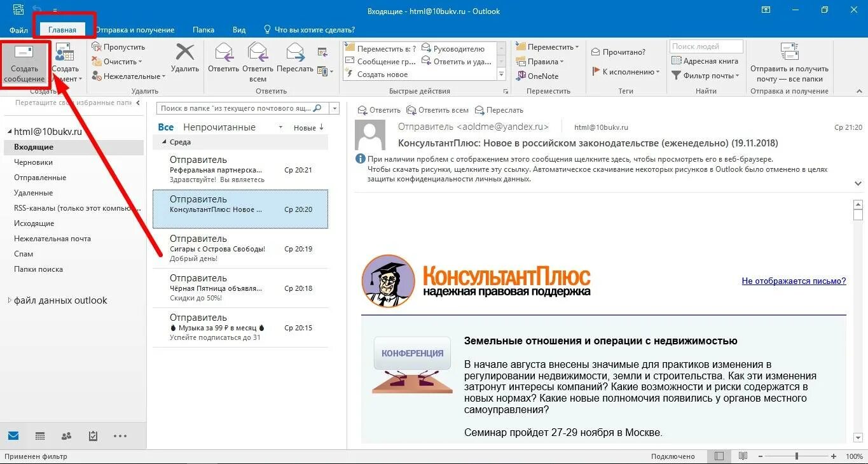868x464 pixels.
Task: Expand the файл данных outlook node
Action: click(x=9, y=300)
